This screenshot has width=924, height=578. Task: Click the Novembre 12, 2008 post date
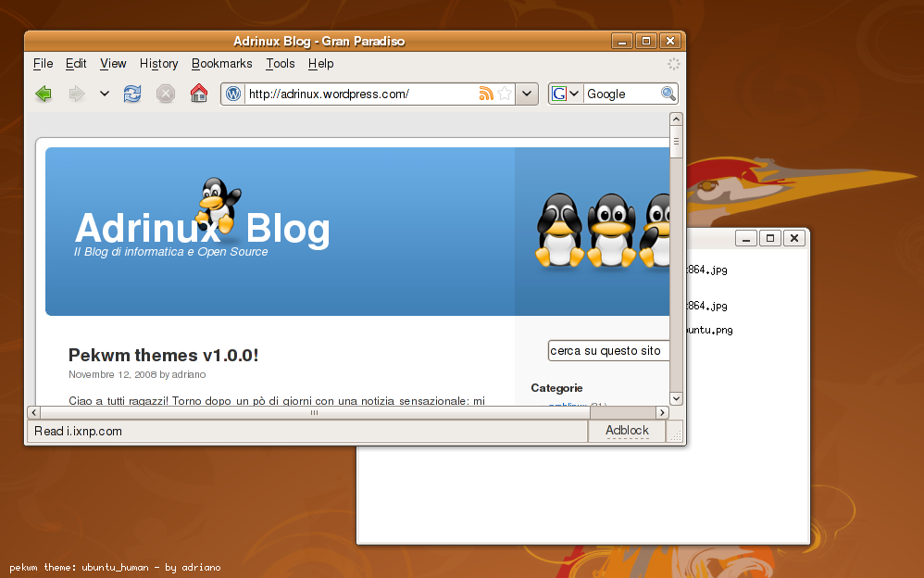pyautogui.click(x=113, y=374)
